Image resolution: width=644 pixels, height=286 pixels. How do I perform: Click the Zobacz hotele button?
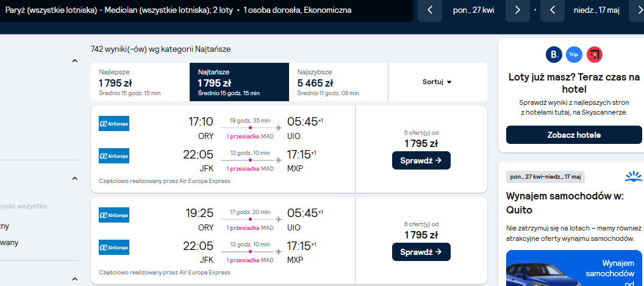point(574,135)
